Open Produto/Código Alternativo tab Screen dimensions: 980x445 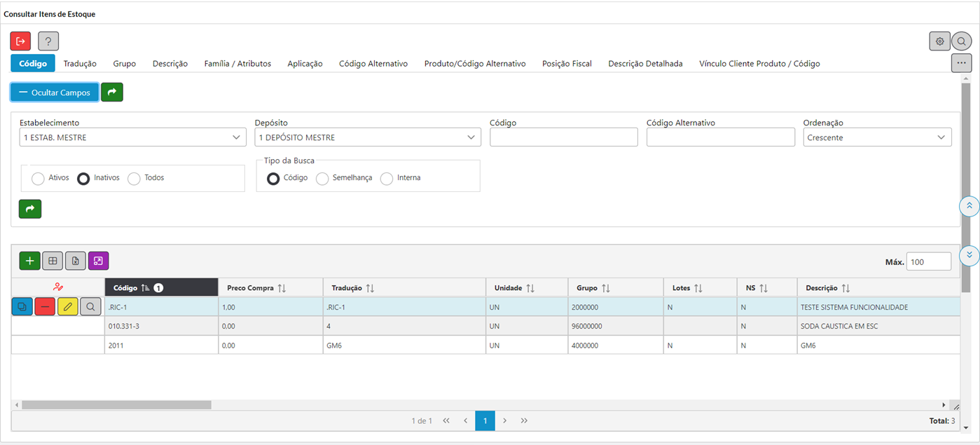(x=475, y=63)
